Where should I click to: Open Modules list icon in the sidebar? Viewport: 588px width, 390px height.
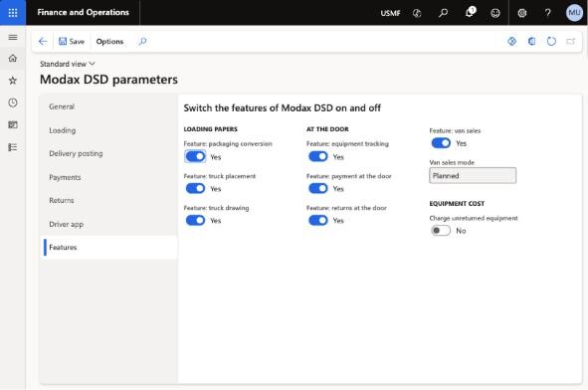pyautogui.click(x=13, y=147)
